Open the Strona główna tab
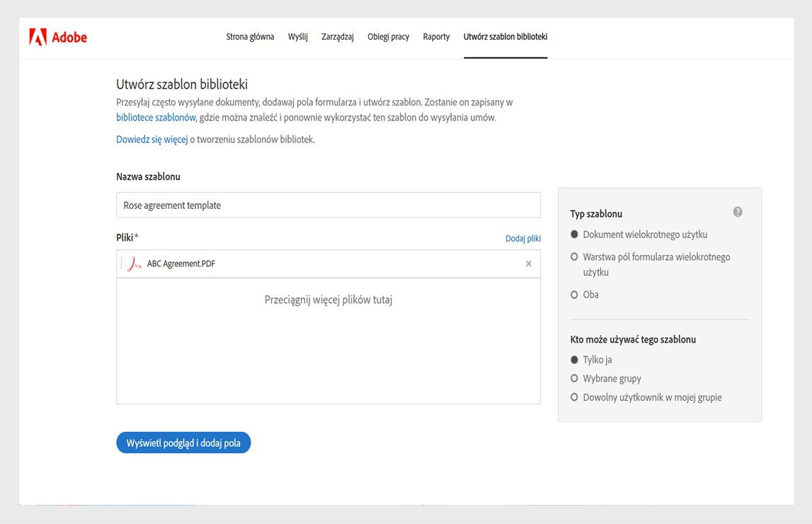812x524 pixels. click(250, 37)
